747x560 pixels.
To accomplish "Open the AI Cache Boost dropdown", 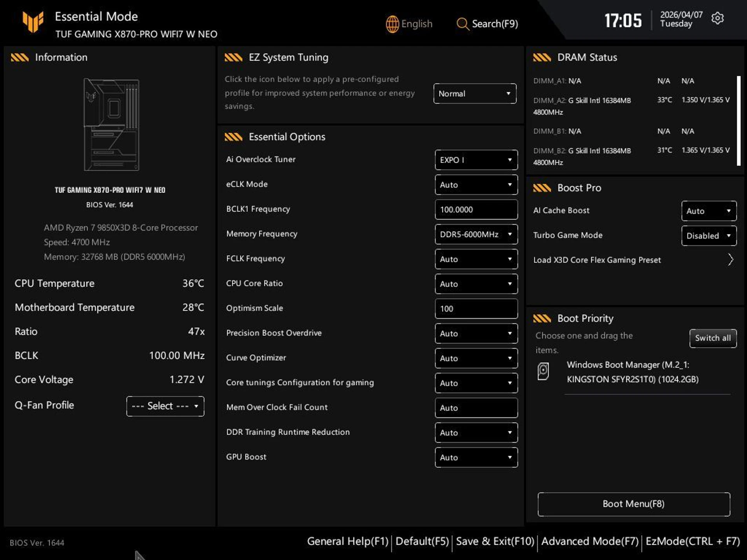I will point(709,211).
